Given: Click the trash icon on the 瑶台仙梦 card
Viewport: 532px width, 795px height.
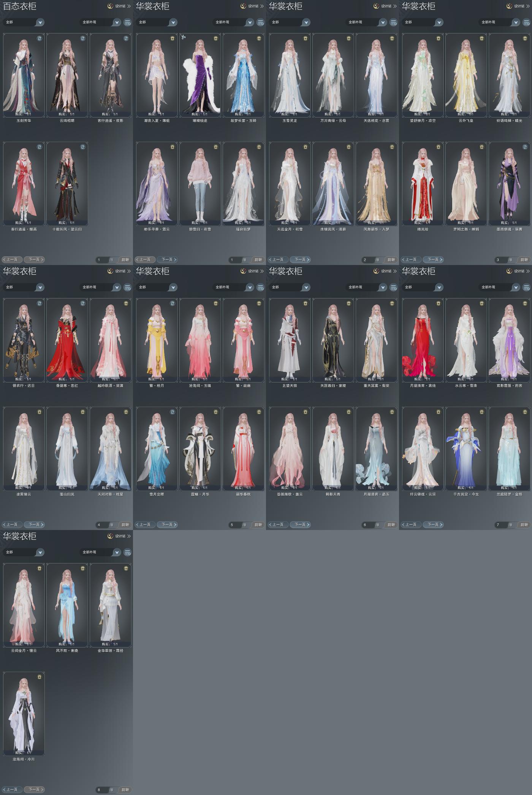Looking at the screenshot, I should click(x=259, y=147).
